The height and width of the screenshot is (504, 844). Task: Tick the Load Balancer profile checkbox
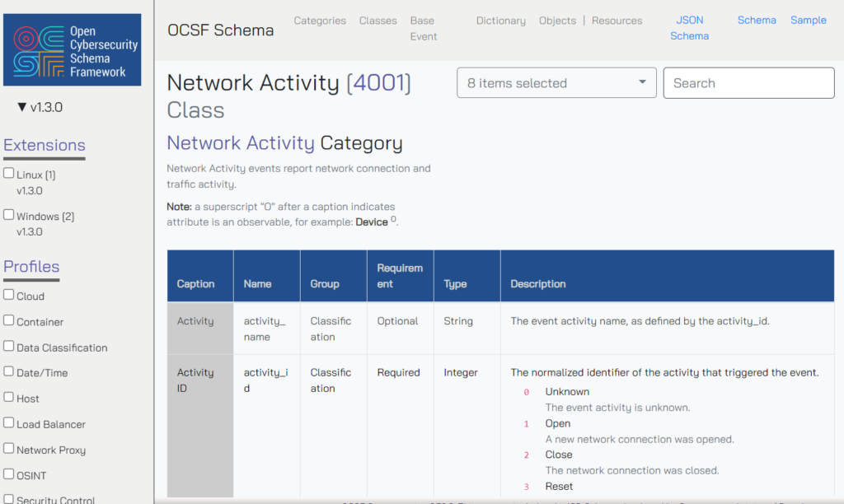coord(9,423)
